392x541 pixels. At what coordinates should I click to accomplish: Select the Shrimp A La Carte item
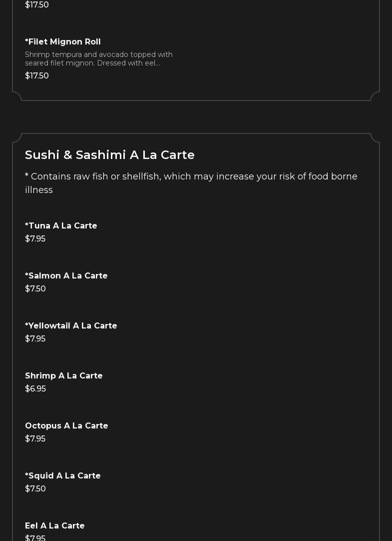coord(64,376)
